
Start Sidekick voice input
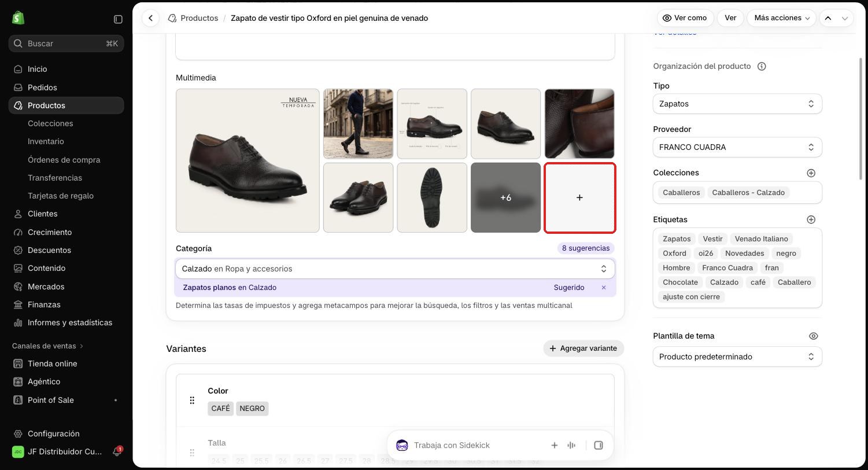[571, 445]
